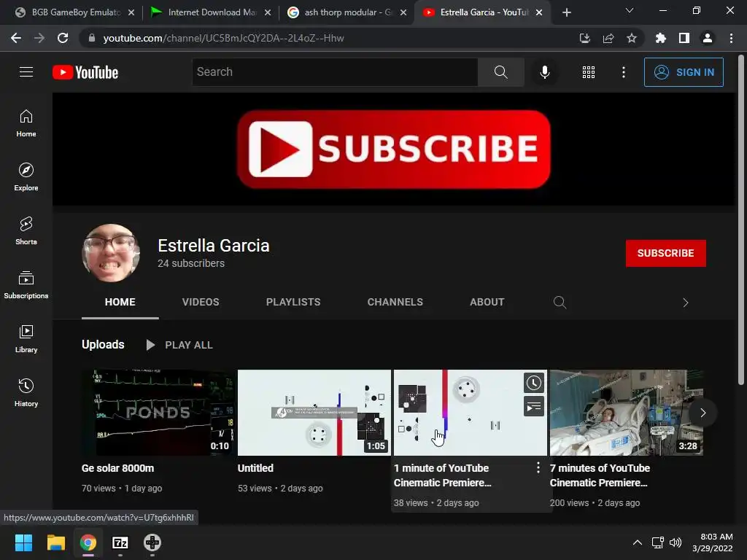Open a new browser tab
747x560 pixels.
click(566, 12)
